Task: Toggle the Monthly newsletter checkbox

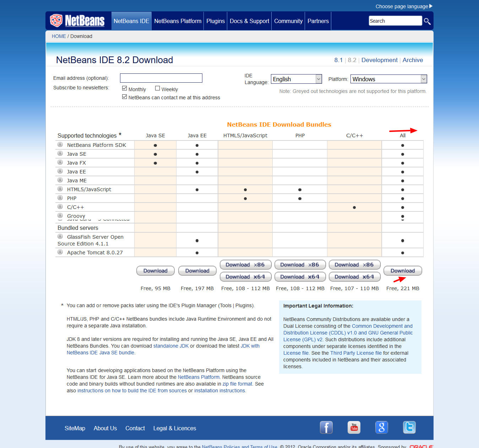Action: point(124,88)
